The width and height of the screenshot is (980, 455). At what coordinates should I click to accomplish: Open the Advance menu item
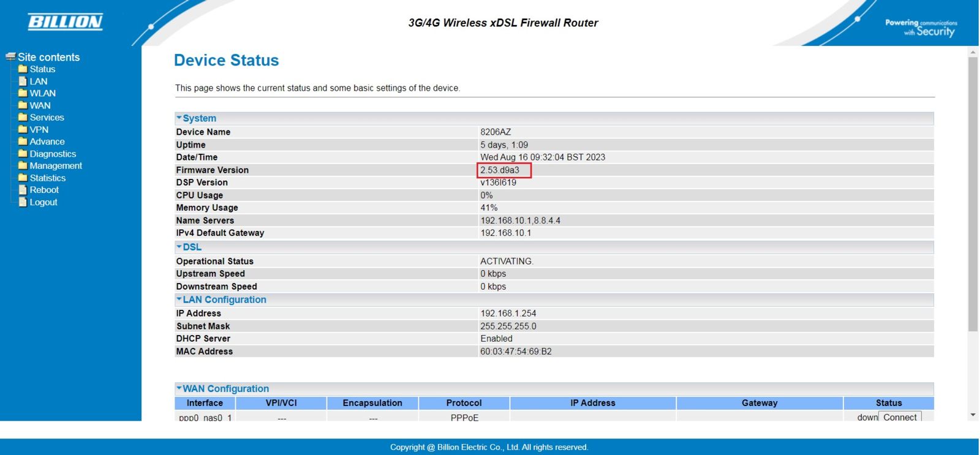(47, 141)
